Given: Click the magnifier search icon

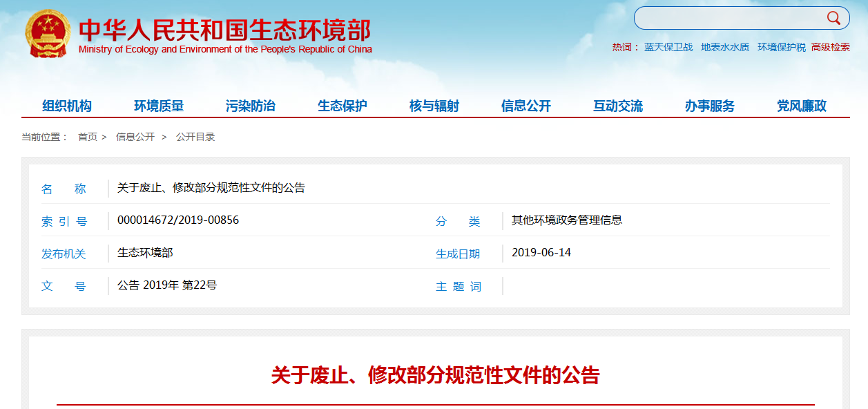Looking at the screenshot, I should point(833,18).
